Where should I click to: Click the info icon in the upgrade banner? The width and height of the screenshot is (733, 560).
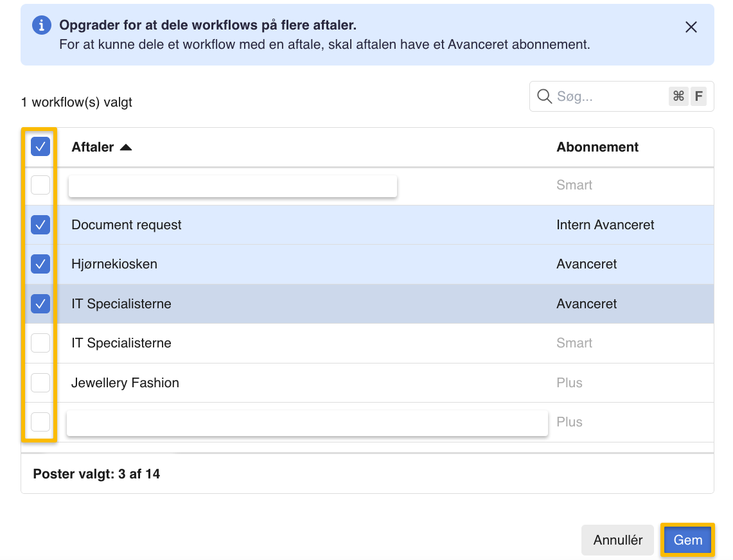pos(42,25)
